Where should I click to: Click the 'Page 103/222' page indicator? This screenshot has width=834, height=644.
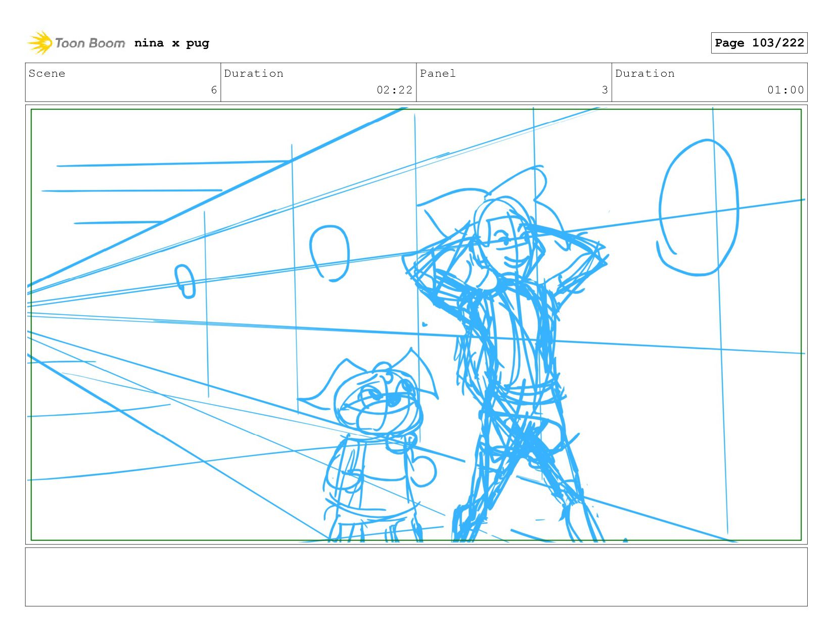point(759,43)
